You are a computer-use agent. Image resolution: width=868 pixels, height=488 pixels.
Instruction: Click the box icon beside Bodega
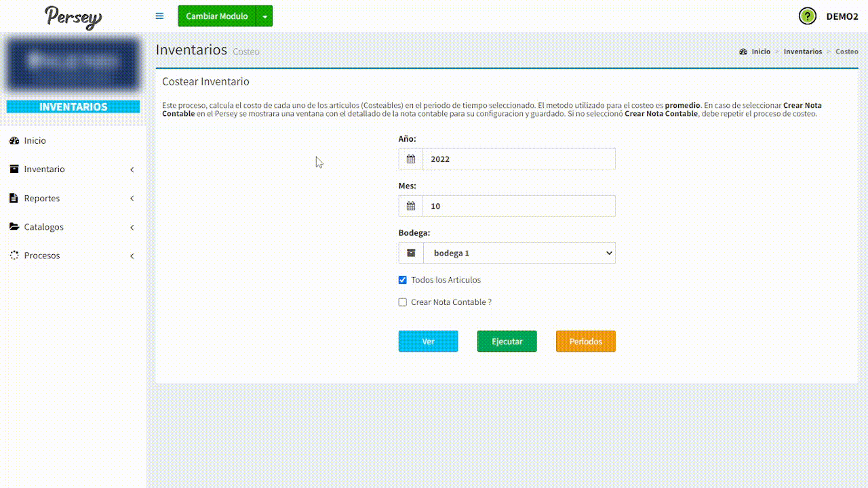coord(411,253)
